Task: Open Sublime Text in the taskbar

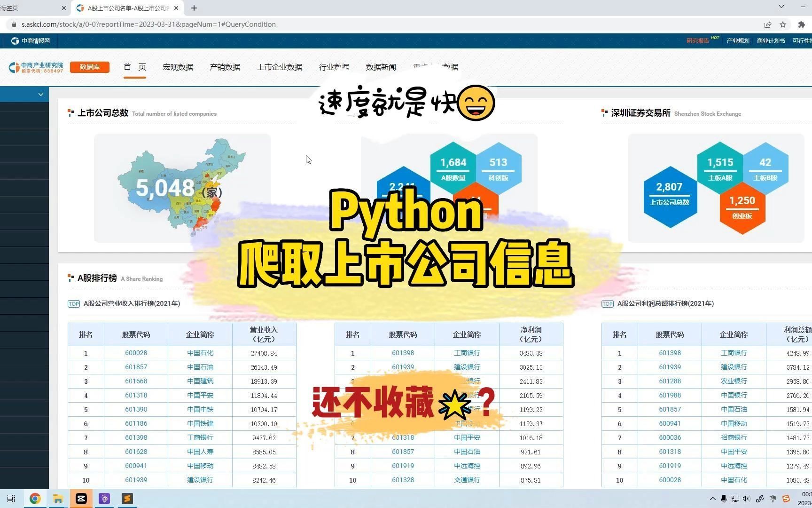Action: (x=127, y=499)
